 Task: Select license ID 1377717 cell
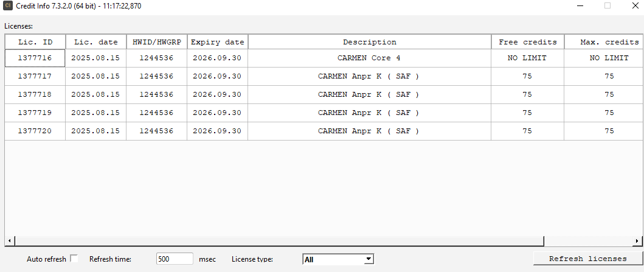35,77
